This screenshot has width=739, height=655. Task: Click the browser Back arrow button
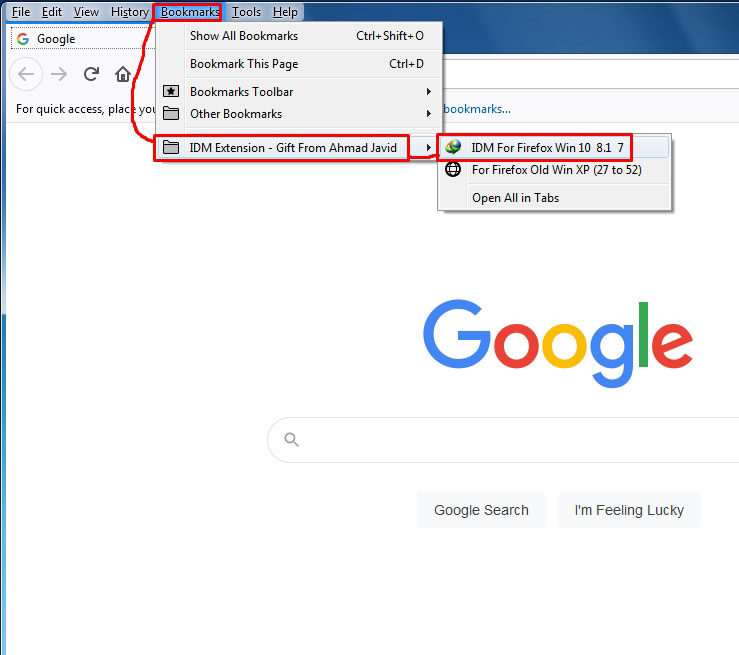(26, 74)
